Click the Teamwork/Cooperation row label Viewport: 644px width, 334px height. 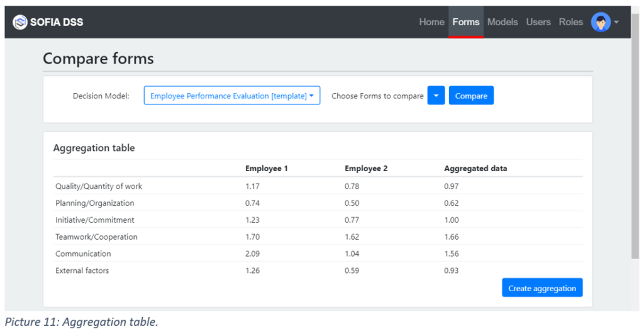pos(96,237)
